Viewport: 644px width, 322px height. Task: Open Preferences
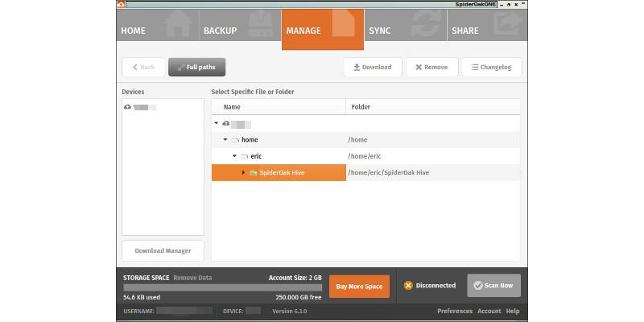(x=455, y=312)
